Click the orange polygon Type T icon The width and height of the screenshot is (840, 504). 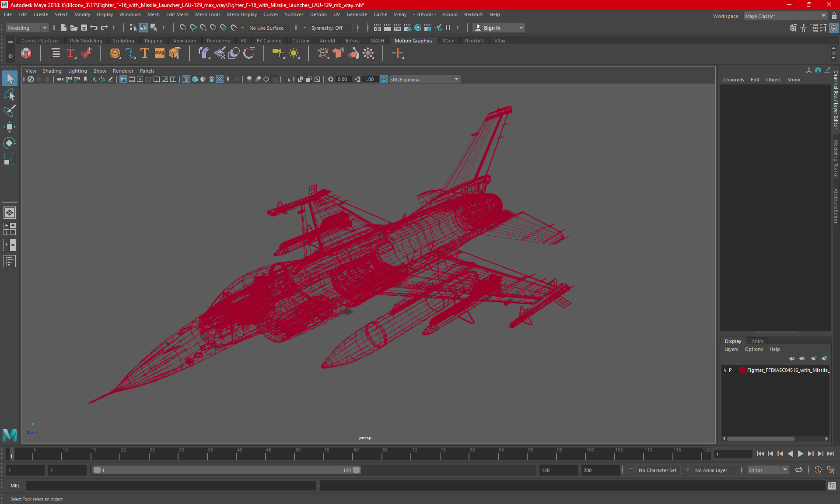pos(145,53)
